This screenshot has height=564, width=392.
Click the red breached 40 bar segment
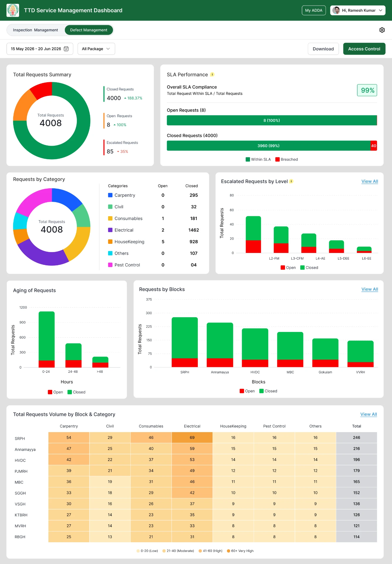coord(374,146)
